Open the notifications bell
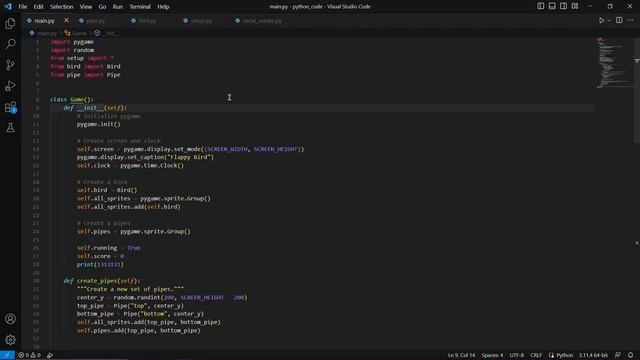Image resolution: width=640 pixels, height=360 pixels. (x=631, y=355)
